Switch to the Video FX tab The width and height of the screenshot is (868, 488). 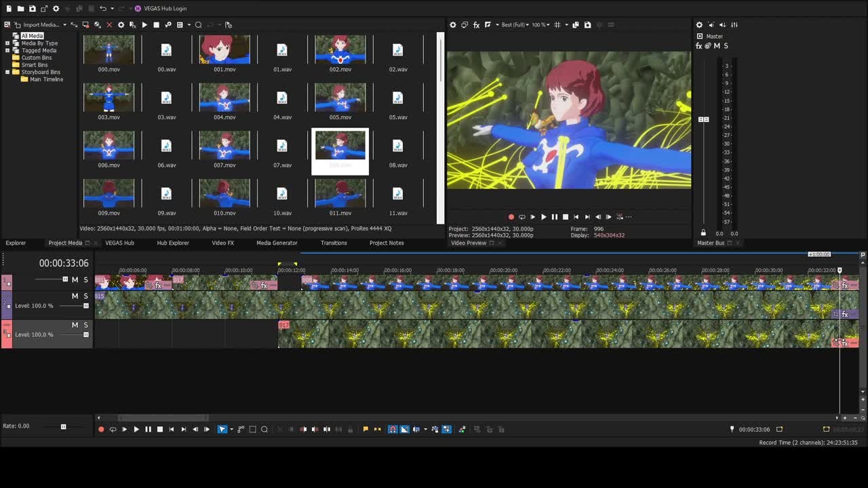point(222,243)
